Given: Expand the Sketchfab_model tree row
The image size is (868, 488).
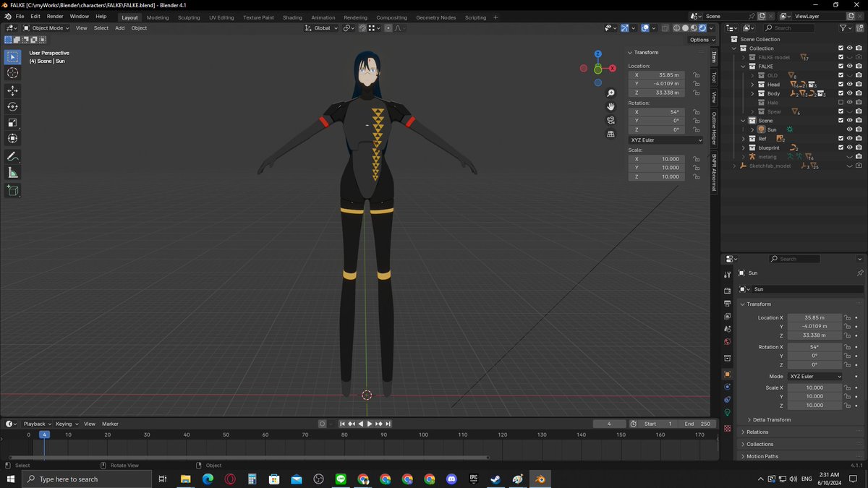Looking at the screenshot, I should point(734,166).
